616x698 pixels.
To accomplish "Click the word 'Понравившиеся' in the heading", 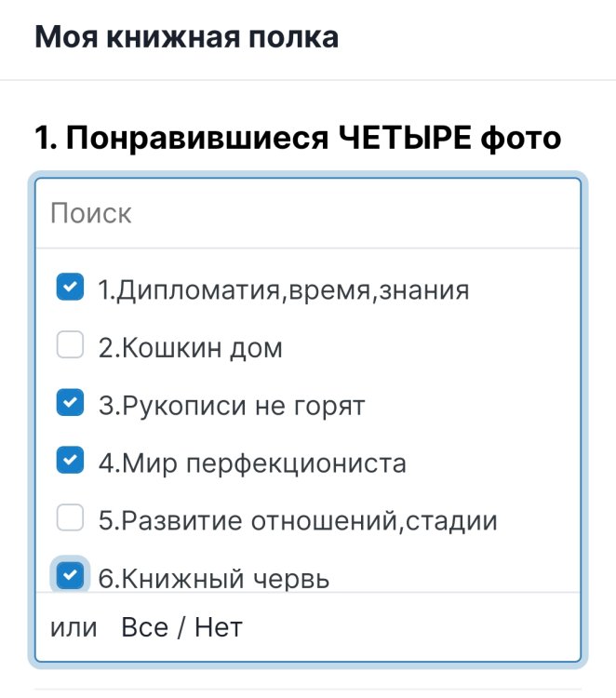I will [x=195, y=139].
